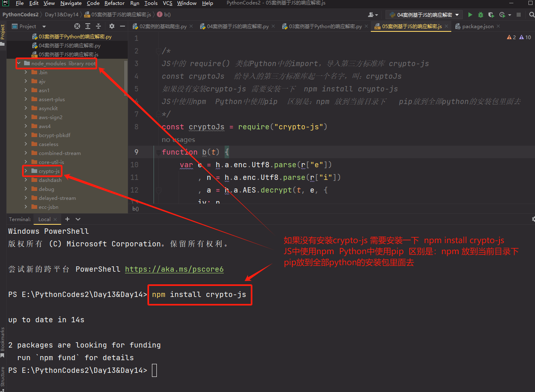Open Project panel gear options

111,26
